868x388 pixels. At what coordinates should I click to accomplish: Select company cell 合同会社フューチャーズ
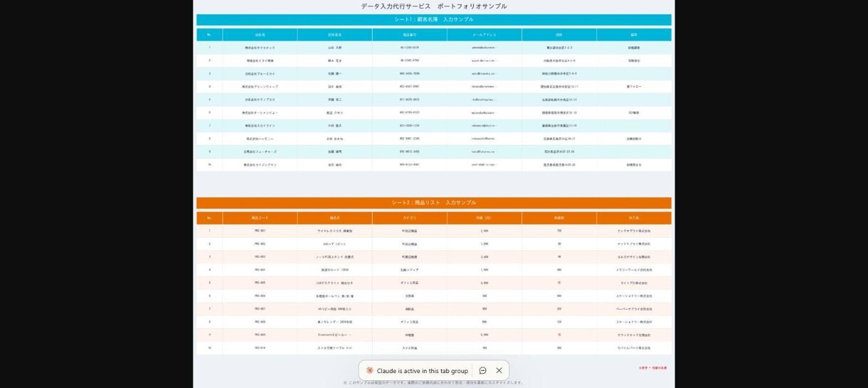pyautogui.click(x=260, y=151)
